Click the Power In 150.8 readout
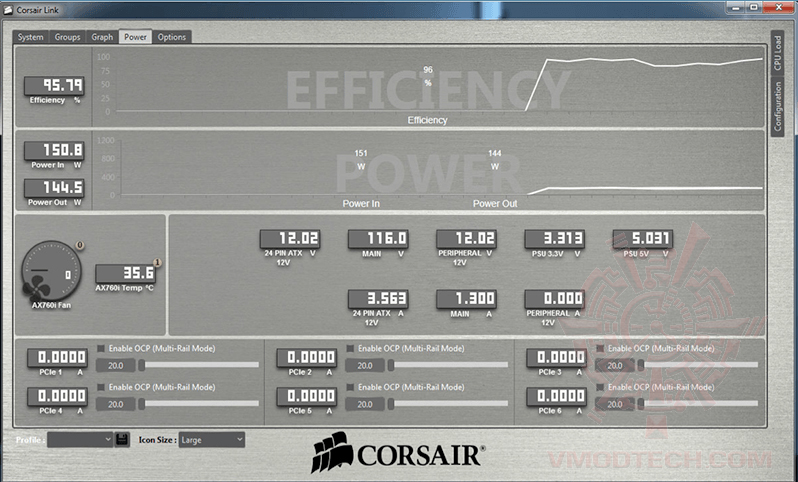Screen dimensions: 798x482 (54, 151)
